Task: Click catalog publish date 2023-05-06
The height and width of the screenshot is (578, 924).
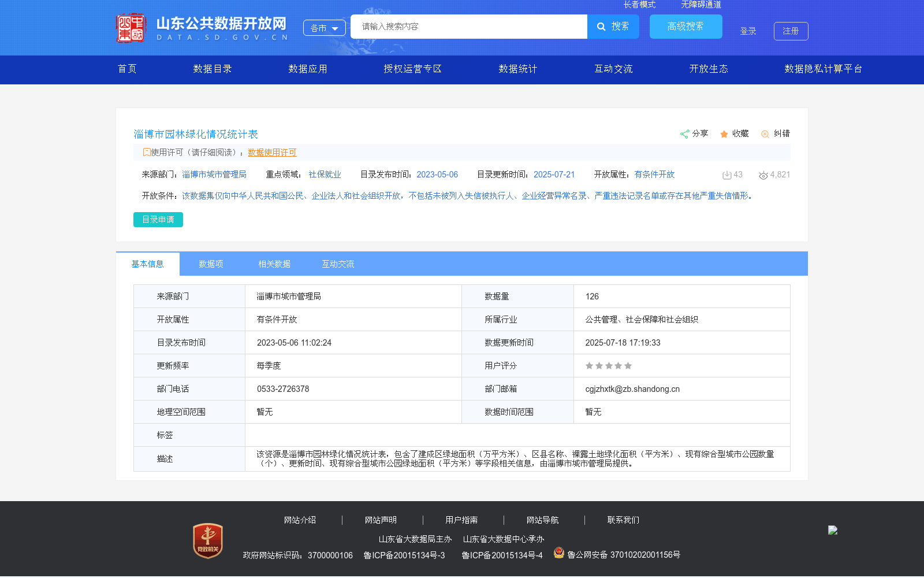Action: click(437, 175)
